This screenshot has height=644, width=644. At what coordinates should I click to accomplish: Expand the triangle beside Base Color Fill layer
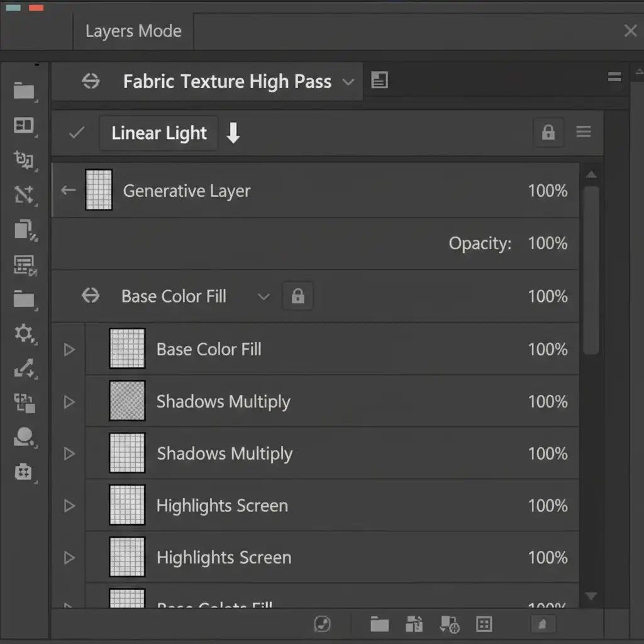pos(69,350)
